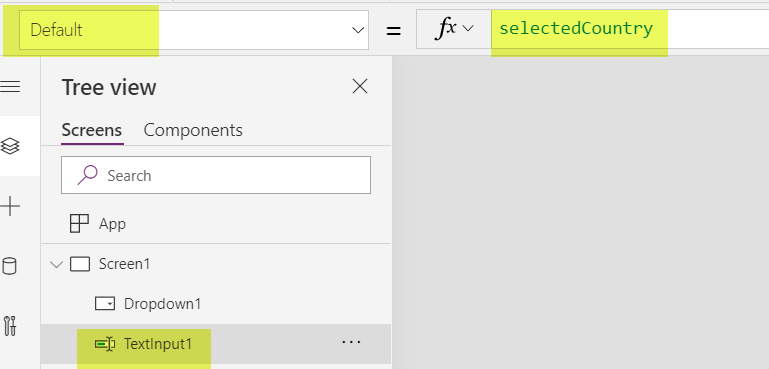This screenshot has width=769, height=369.
Task: Open the Insert plus icon
Action: pos(10,206)
